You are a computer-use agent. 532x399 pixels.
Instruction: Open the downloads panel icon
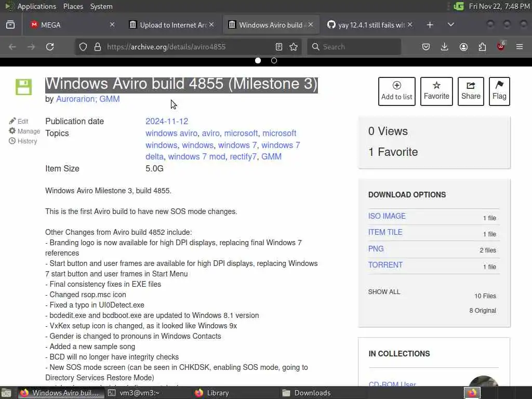[445, 47]
